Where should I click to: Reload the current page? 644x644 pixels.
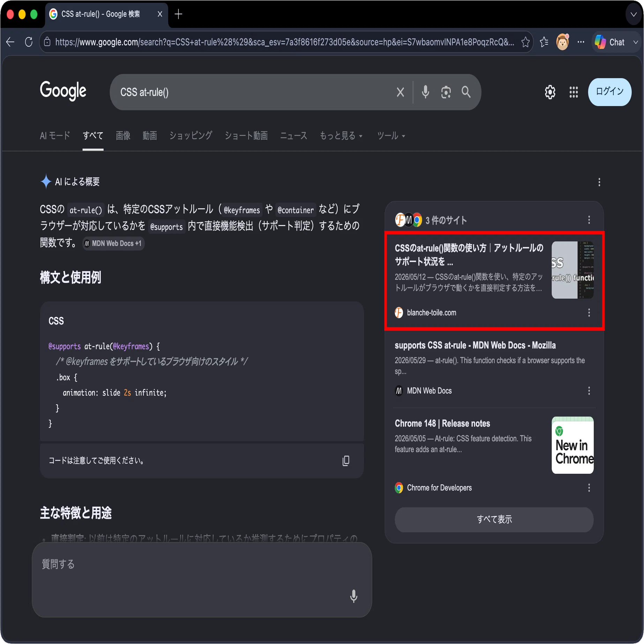(x=29, y=42)
